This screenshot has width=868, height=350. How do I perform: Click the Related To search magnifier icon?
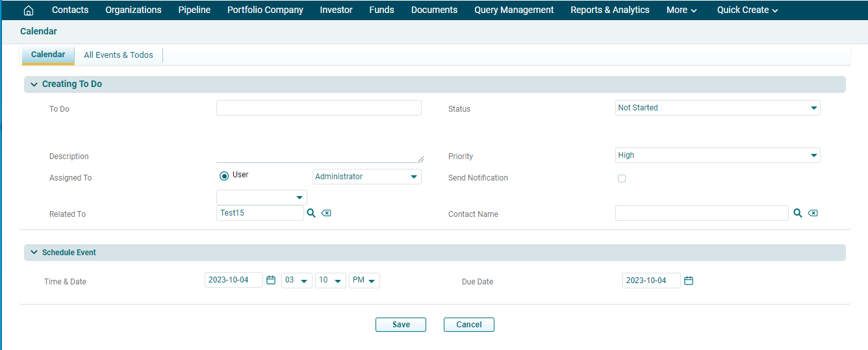[x=311, y=213]
